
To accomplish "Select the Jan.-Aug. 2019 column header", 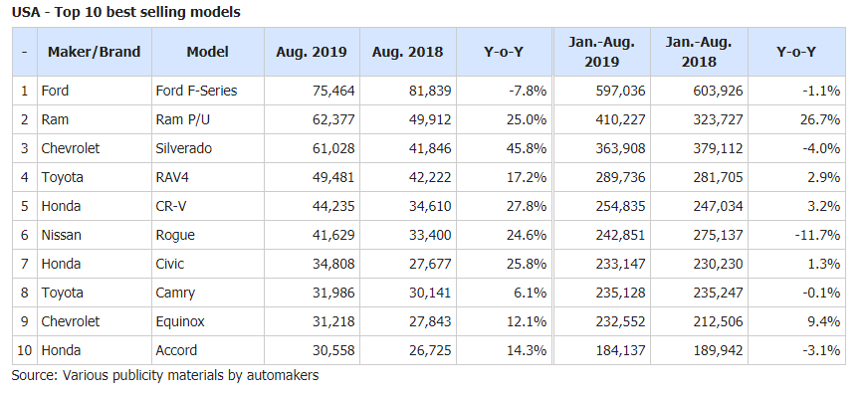I will (x=602, y=52).
